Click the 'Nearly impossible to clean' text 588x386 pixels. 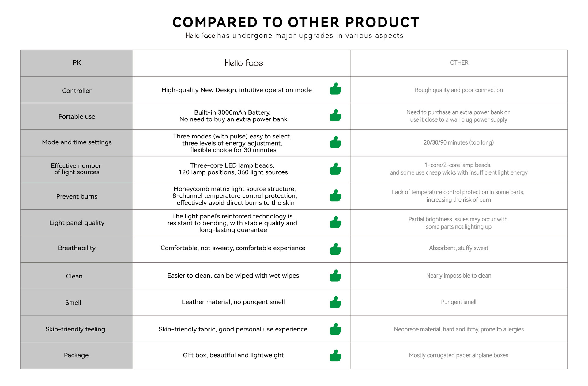point(458,276)
